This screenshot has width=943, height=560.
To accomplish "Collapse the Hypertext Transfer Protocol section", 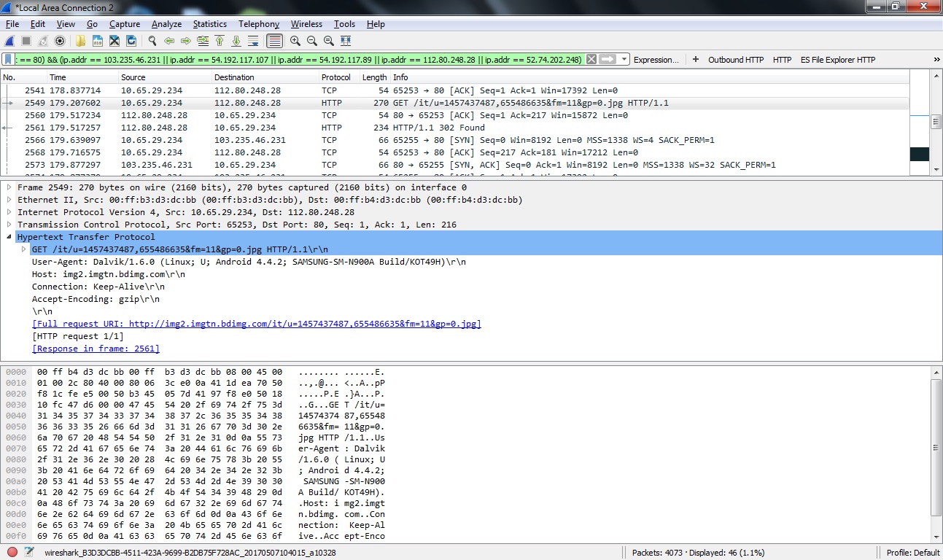I will [9, 237].
